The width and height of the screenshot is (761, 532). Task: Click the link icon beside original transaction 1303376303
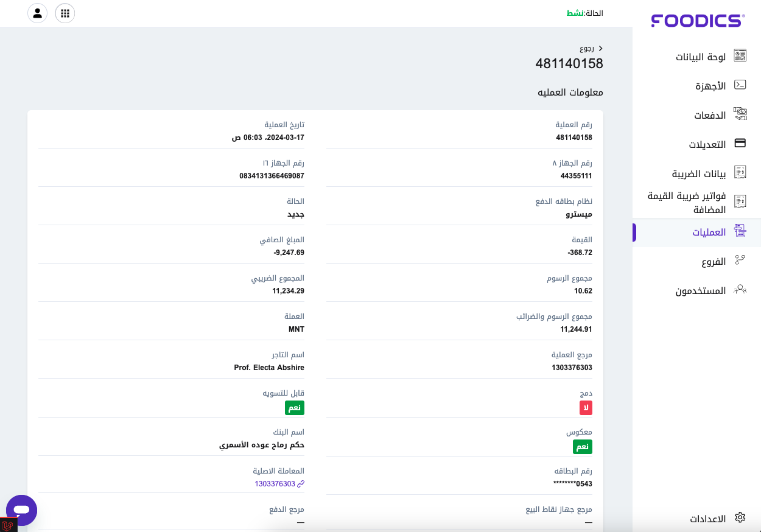(301, 484)
